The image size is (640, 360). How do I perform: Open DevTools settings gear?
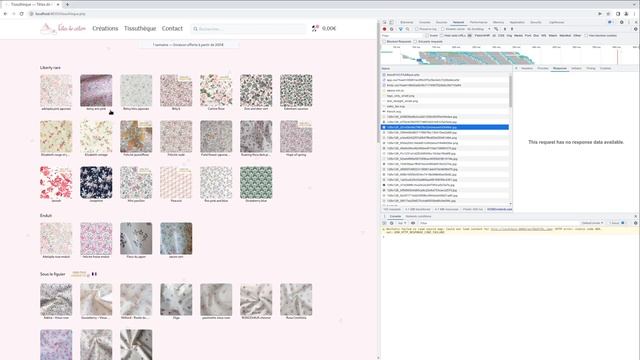[622, 22]
